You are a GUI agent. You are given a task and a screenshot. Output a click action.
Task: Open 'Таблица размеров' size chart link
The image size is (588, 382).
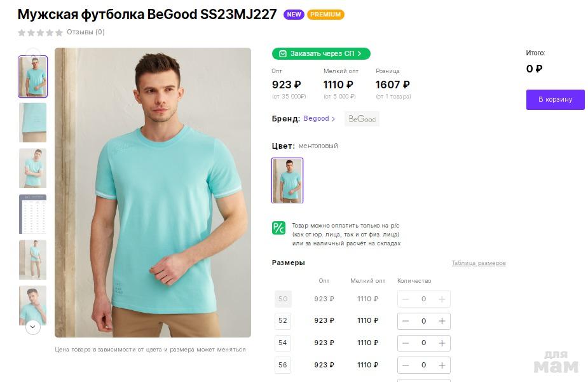click(479, 263)
